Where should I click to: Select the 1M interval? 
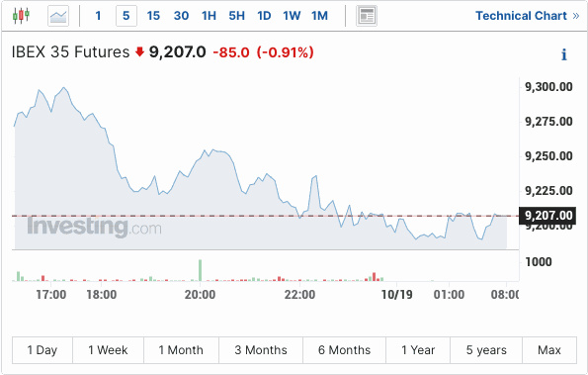pyautogui.click(x=319, y=16)
